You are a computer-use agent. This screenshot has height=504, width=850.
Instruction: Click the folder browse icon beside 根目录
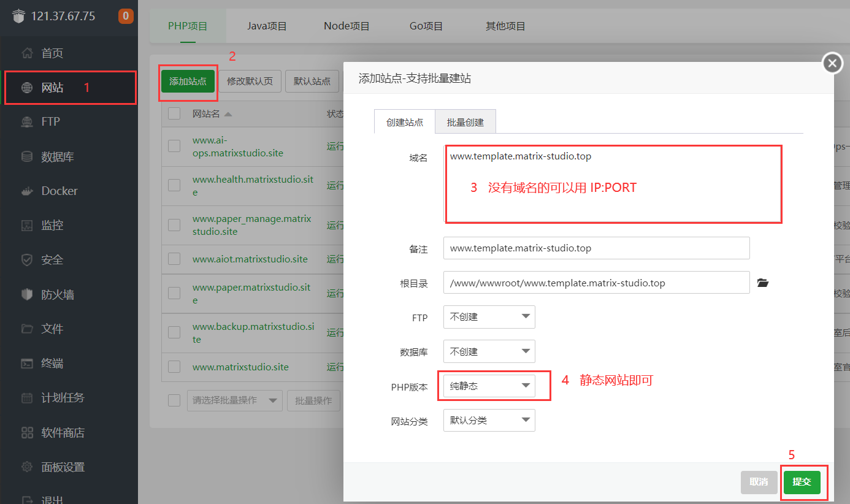[x=762, y=283]
